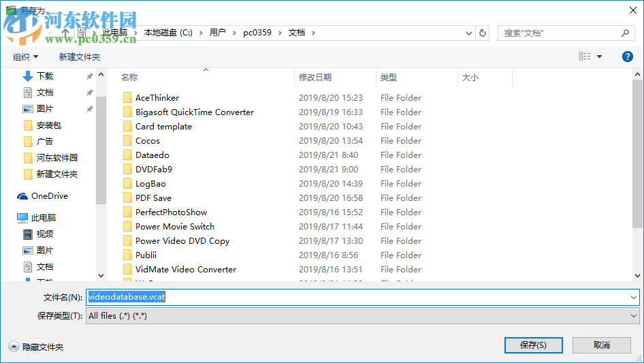Select the Power Movie Switch folder
Image resolution: width=644 pixels, height=363 pixels.
coord(175,227)
